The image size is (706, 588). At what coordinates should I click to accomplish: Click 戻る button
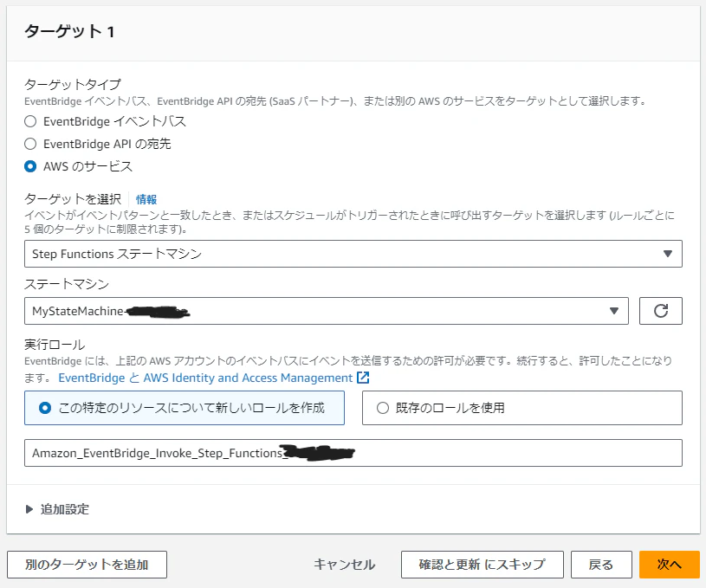[x=601, y=565]
